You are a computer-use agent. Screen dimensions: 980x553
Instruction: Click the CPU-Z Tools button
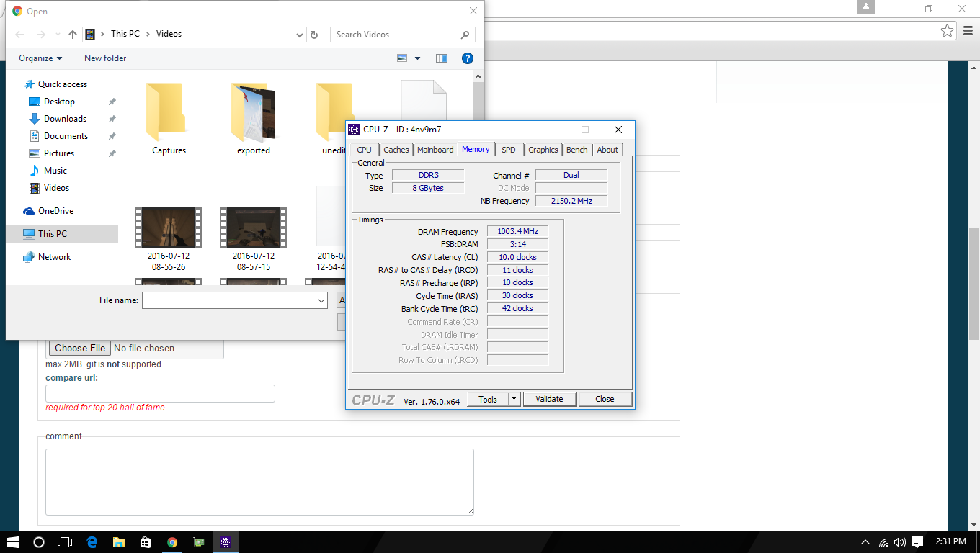[x=488, y=399]
